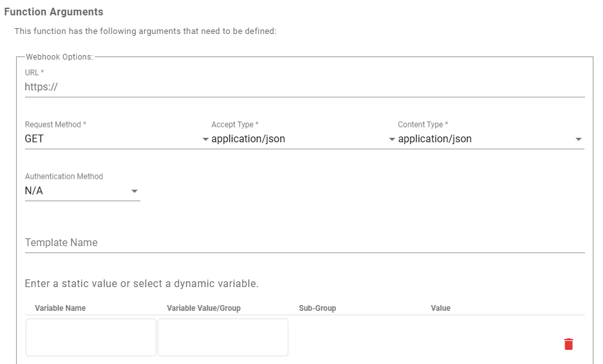Focus the Template Name field
Image resolution: width=603 pixels, height=364 pixels.
[304, 243]
